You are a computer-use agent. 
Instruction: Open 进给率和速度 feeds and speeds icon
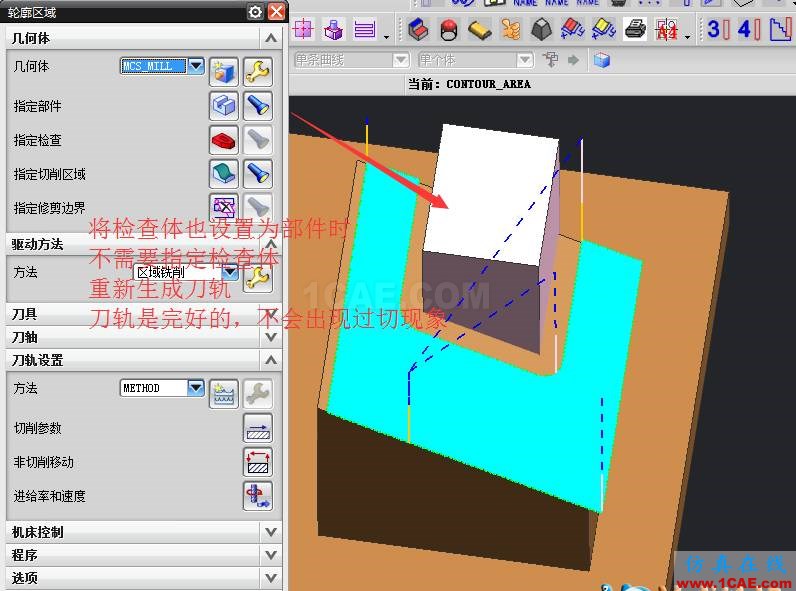pyautogui.click(x=258, y=496)
